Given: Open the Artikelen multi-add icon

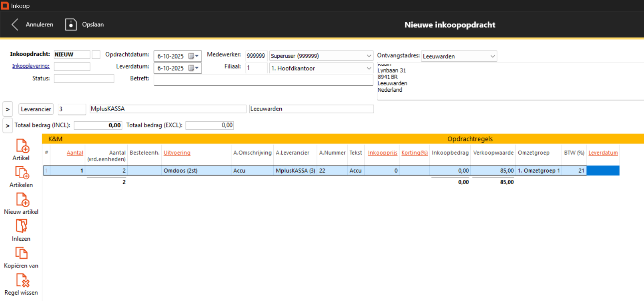Looking at the screenshot, I should (22, 173).
